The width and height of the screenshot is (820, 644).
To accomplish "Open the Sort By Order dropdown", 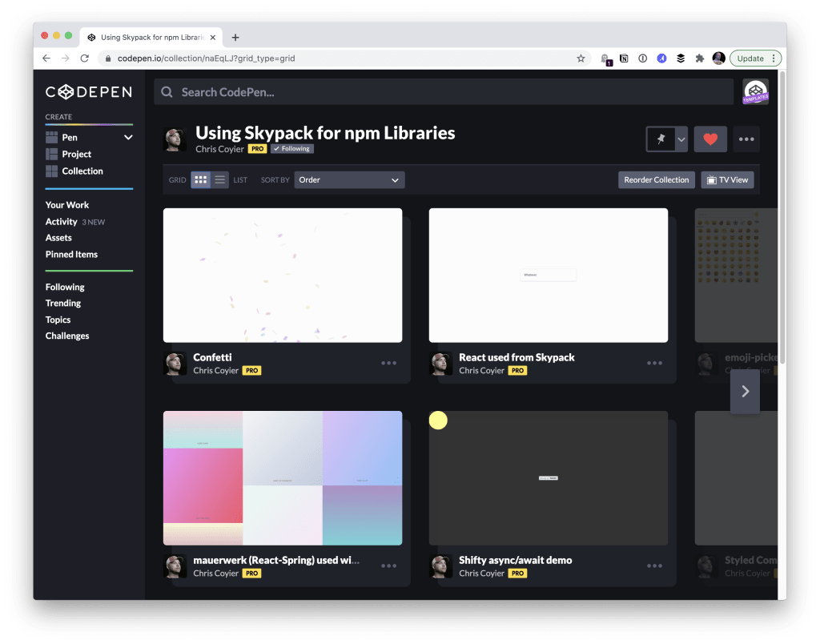I will click(349, 180).
